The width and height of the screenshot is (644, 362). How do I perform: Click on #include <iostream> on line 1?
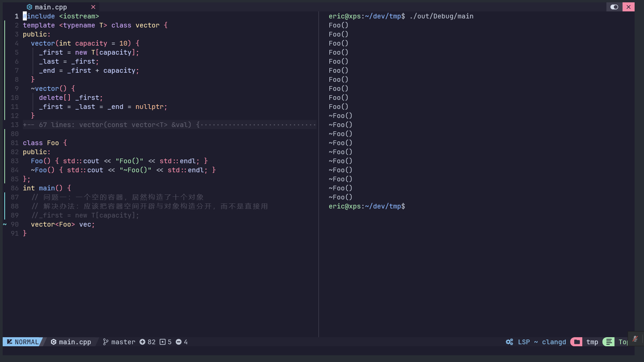tap(61, 16)
